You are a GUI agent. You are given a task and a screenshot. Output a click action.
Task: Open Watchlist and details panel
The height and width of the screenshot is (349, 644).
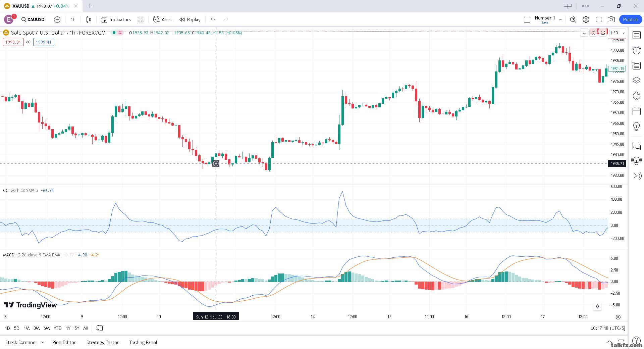636,35
